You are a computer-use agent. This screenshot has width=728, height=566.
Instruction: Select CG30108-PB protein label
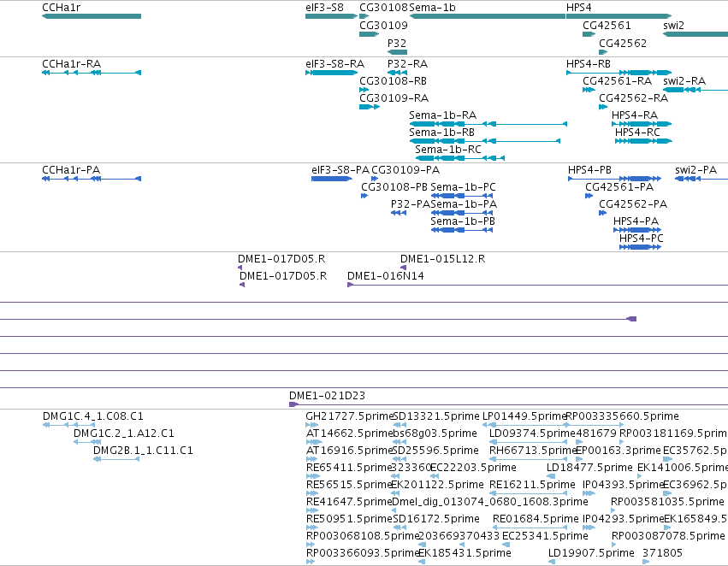pyautogui.click(x=394, y=187)
